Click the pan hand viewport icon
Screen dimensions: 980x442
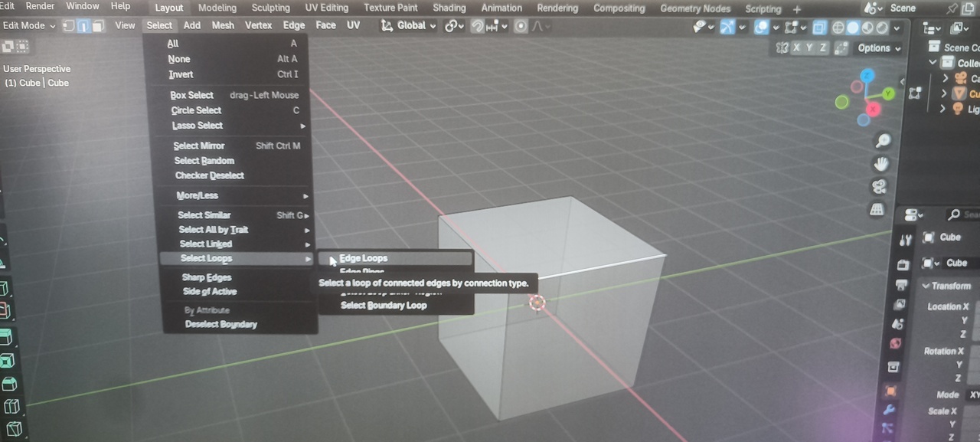tap(881, 163)
